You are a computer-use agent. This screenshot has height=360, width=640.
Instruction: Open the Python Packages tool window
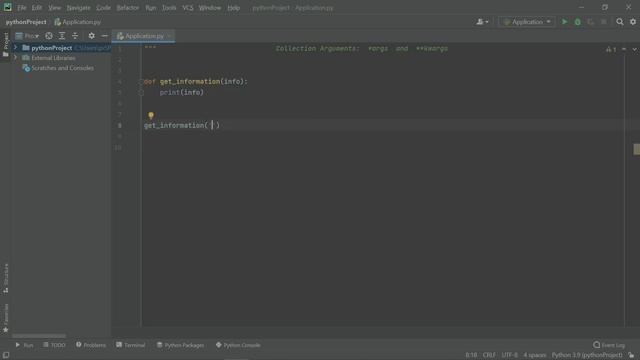(180, 345)
